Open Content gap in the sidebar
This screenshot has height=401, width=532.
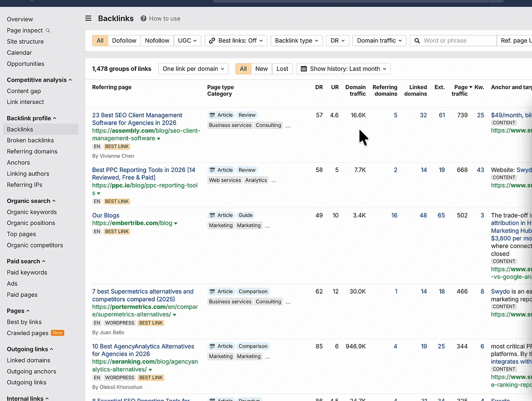pos(24,91)
